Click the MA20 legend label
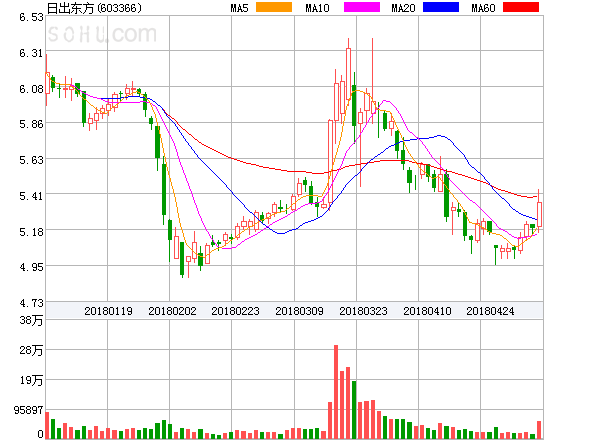The height and width of the screenshot is (440, 600). point(403,8)
